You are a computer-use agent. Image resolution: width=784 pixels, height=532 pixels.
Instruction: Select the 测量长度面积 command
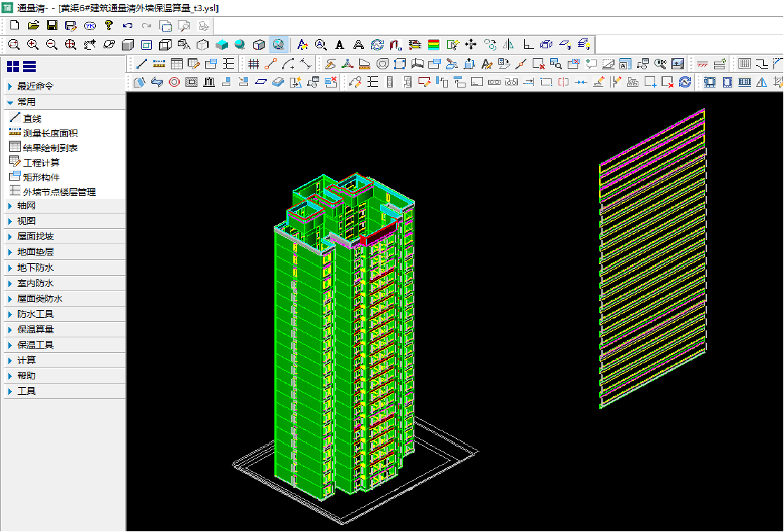coord(43,133)
